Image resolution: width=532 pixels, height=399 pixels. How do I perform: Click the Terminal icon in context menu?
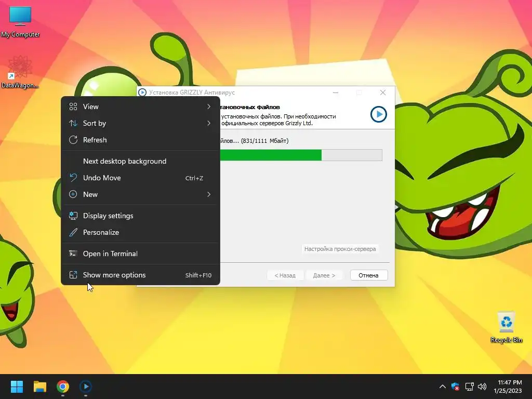(73, 254)
